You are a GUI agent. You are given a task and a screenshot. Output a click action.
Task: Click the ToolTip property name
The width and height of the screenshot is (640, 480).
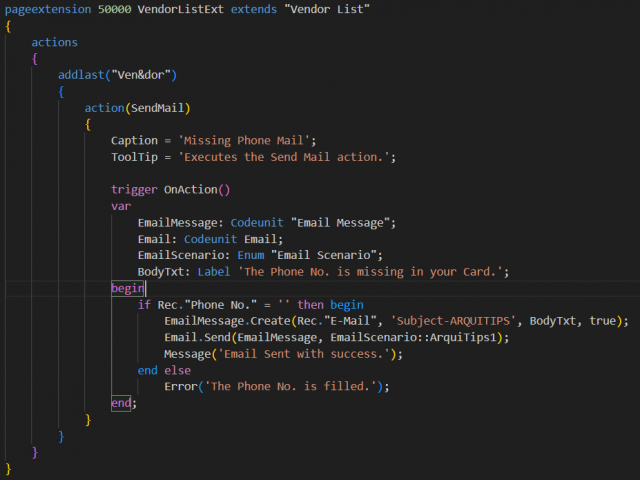click(134, 157)
